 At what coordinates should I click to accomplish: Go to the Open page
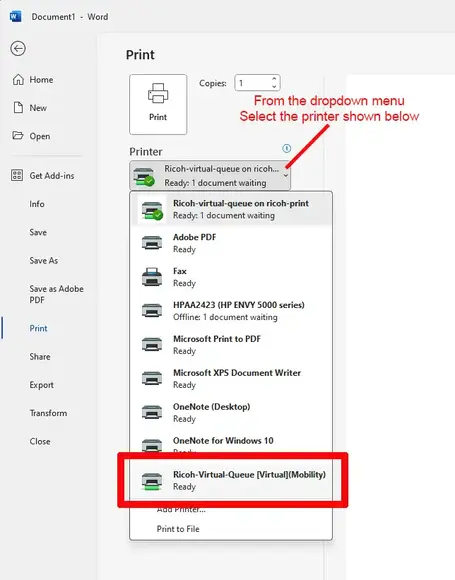pyautogui.click(x=40, y=136)
